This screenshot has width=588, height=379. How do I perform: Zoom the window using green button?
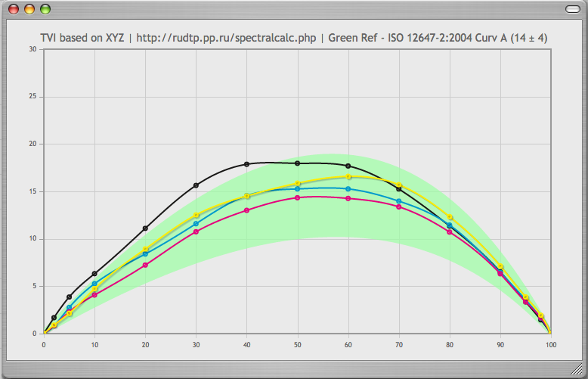tap(45, 9)
